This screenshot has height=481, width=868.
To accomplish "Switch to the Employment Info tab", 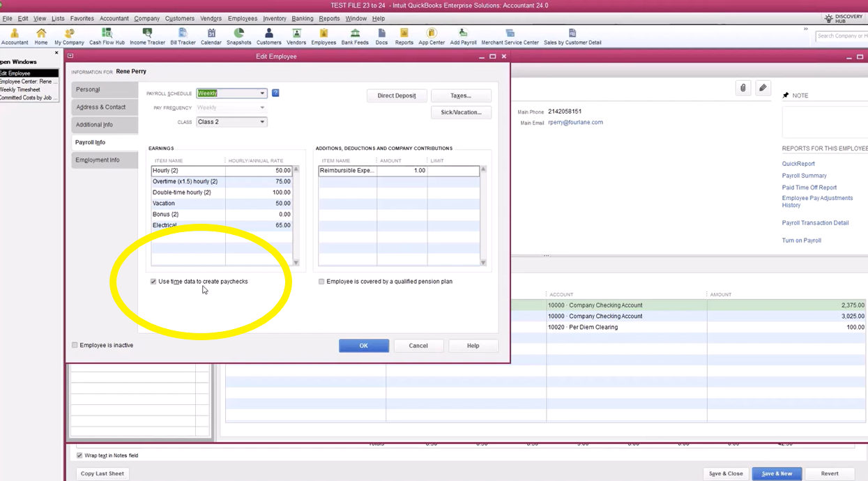I will point(98,160).
